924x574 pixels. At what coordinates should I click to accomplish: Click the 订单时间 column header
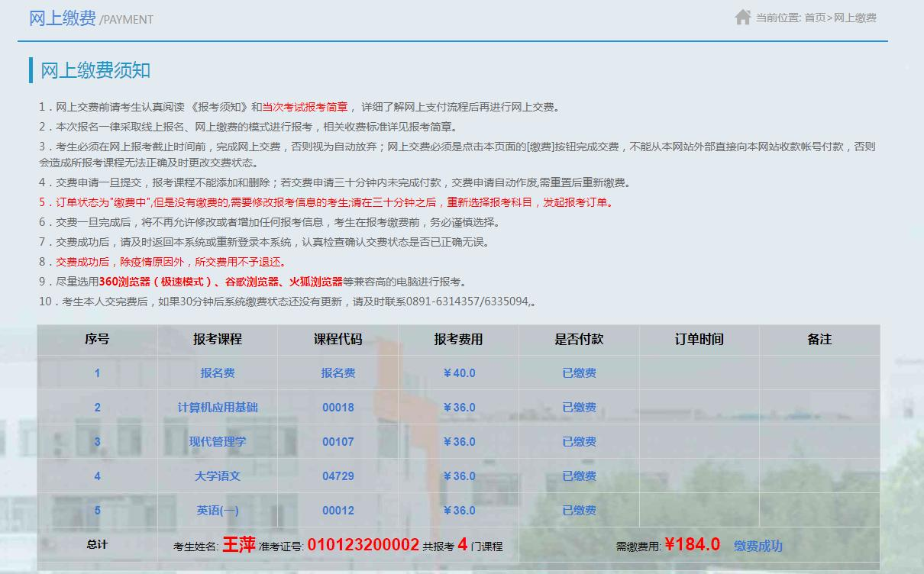(x=699, y=339)
